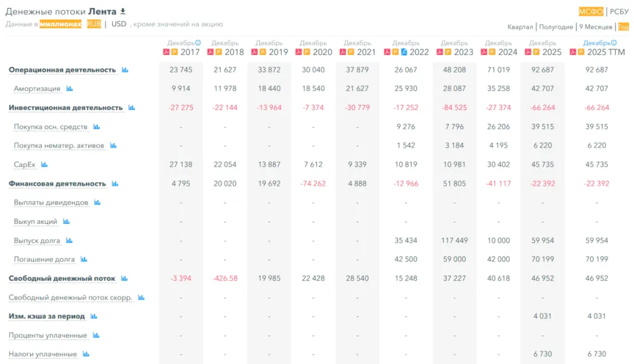Viewport: 634px width, 364px height.
Task: Click the Финансовая деятельность row label
Action: click(57, 184)
